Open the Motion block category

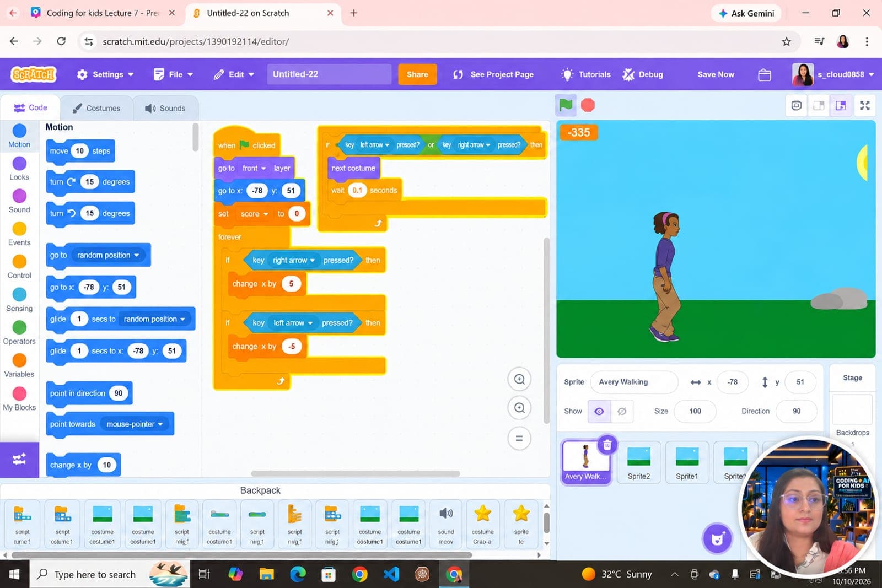[19, 136]
